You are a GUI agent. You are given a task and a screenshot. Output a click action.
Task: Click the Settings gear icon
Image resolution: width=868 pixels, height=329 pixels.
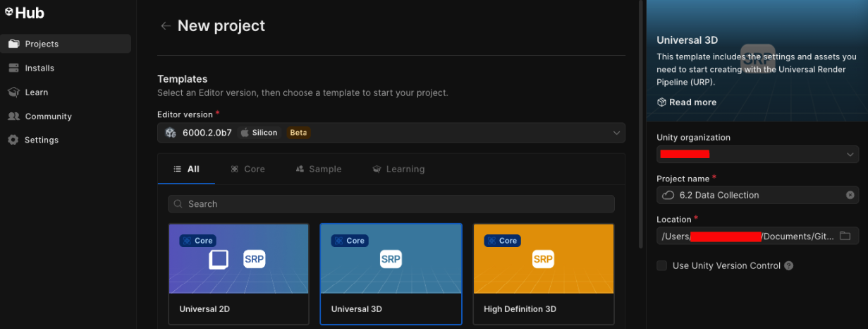click(x=13, y=140)
